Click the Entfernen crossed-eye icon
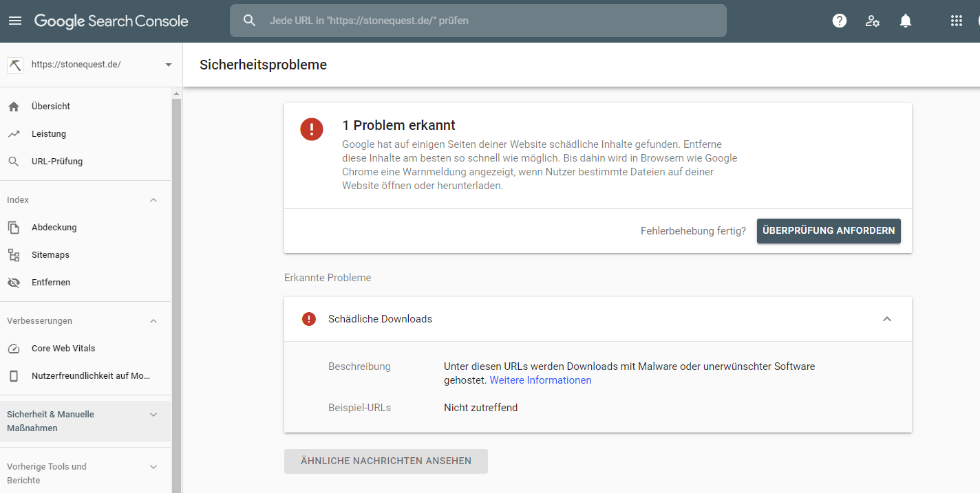 tap(14, 283)
